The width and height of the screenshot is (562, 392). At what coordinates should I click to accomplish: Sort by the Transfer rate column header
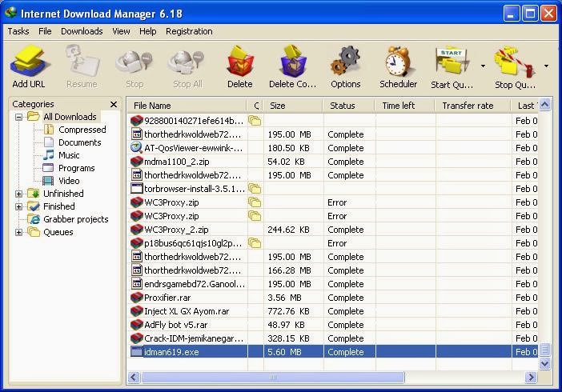pyautogui.click(x=472, y=106)
